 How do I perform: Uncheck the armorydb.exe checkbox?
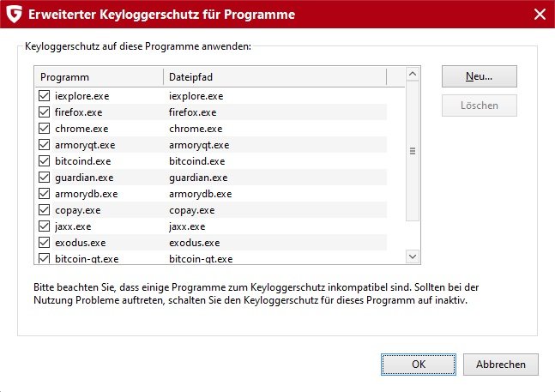(x=45, y=194)
